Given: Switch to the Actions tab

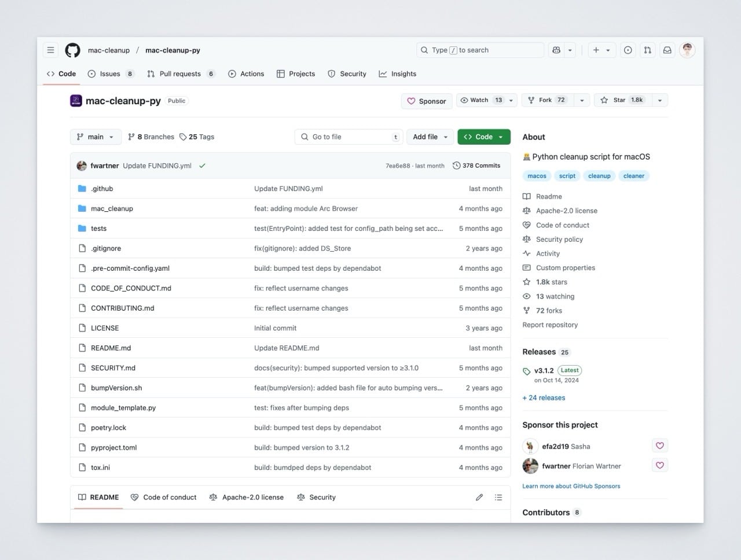Looking at the screenshot, I should pos(246,74).
